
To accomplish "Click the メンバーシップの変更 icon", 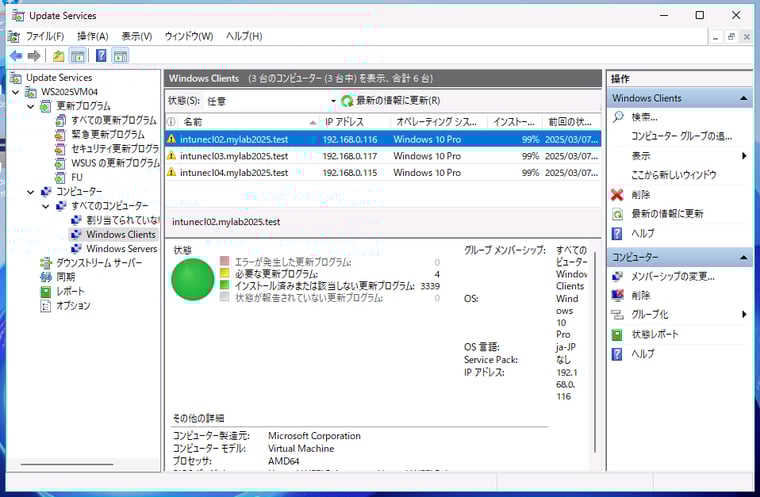I will [617, 276].
